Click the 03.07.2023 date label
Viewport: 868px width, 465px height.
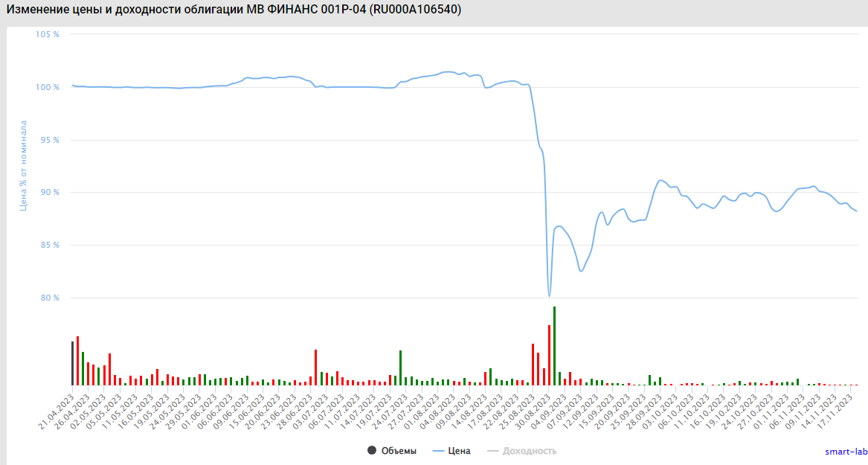(312, 410)
